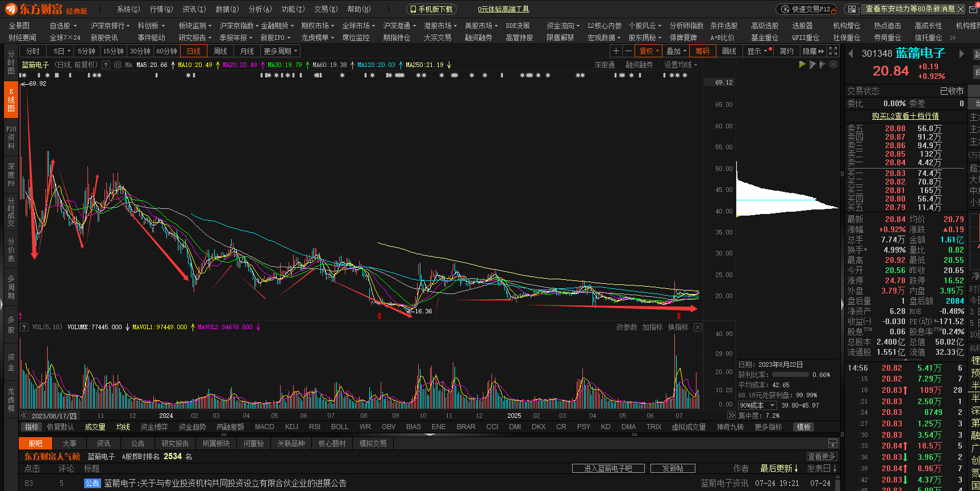Click the timeline scroll-left double arrow
980x491 pixels.
(x=24, y=416)
